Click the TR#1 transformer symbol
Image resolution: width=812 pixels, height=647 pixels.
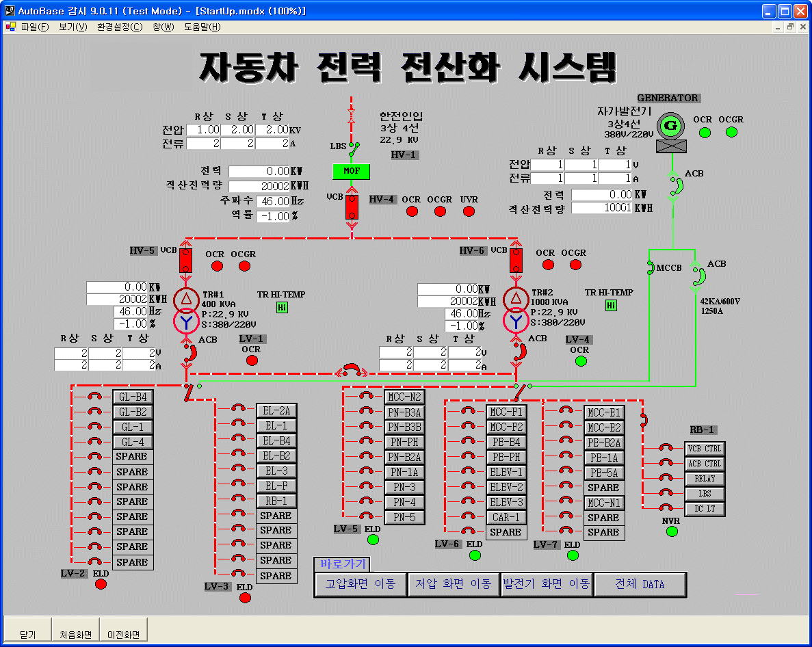click(185, 311)
